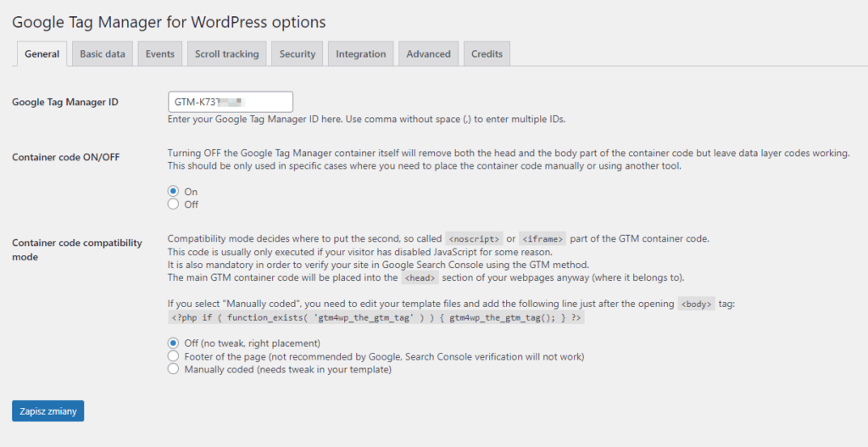868x447 pixels.
Task: Click the Container code ON/OFF label
Action: [66, 157]
